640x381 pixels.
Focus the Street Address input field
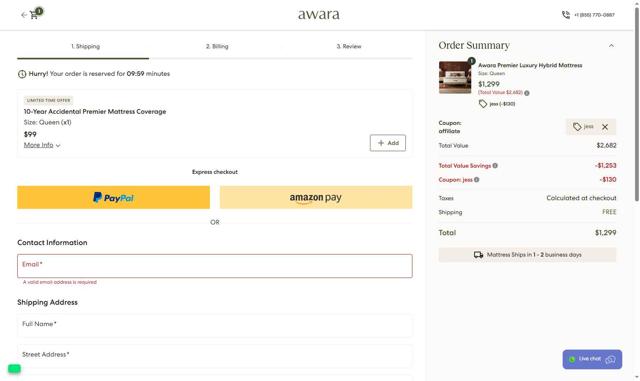[x=215, y=356]
